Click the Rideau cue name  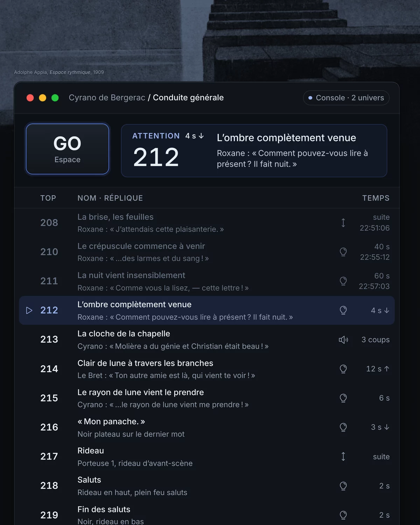pos(91,451)
